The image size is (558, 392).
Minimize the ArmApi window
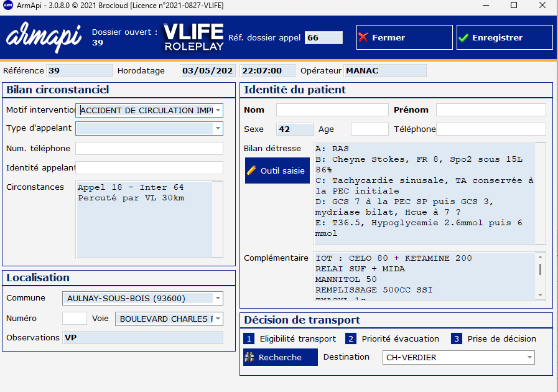tap(486, 6)
